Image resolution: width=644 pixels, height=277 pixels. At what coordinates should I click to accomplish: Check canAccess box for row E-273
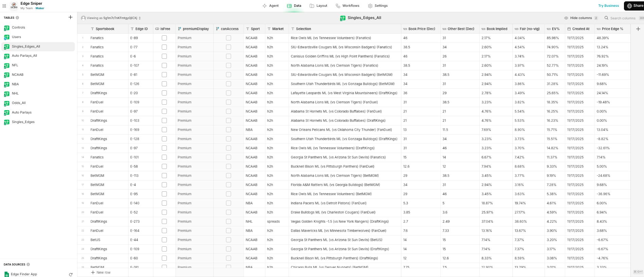(228, 222)
